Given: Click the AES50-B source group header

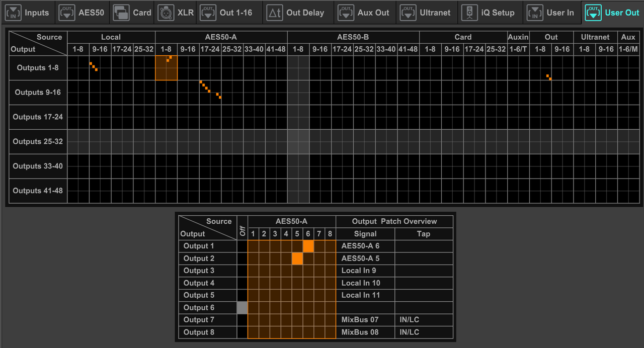Looking at the screenshot, I should 353,37.
